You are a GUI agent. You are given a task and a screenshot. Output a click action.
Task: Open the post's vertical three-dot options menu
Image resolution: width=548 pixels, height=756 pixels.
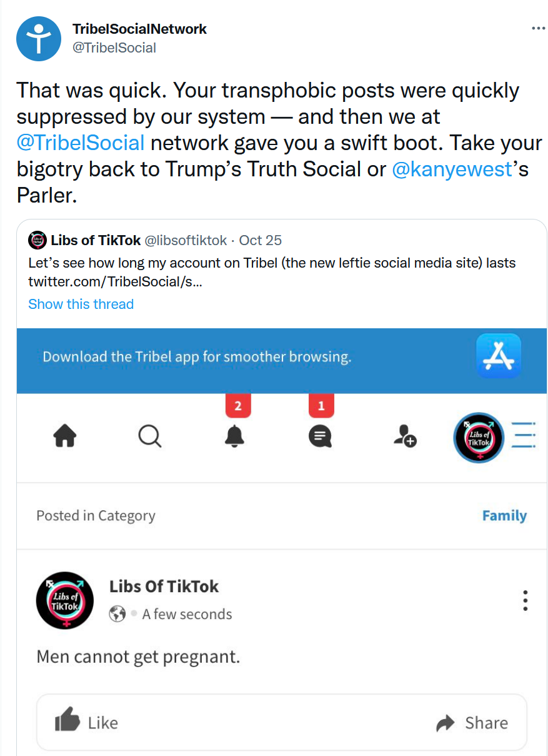tap(526, 600)
